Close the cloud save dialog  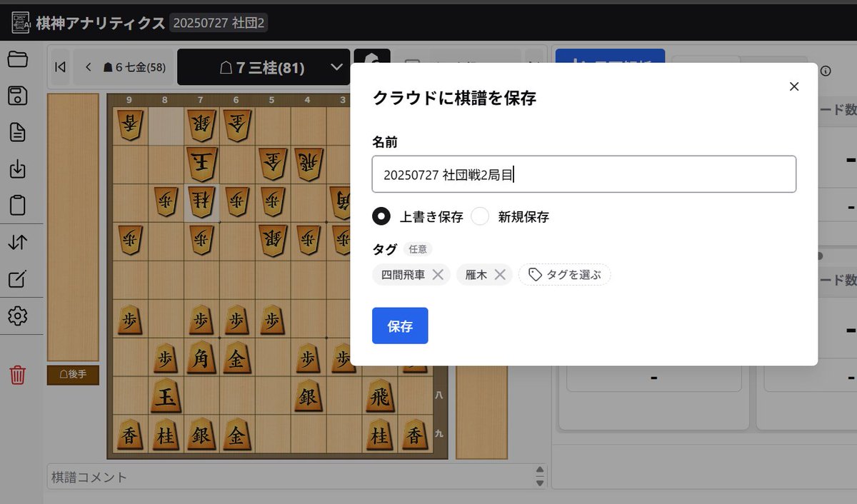[793, 86]
